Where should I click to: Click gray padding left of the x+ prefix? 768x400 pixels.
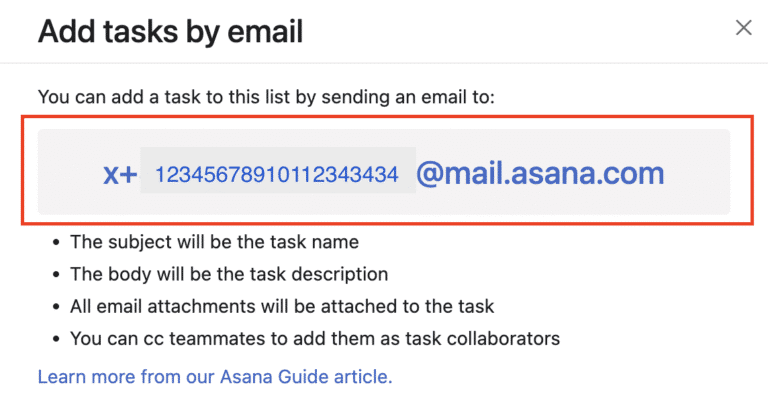[x=68, y=174]
